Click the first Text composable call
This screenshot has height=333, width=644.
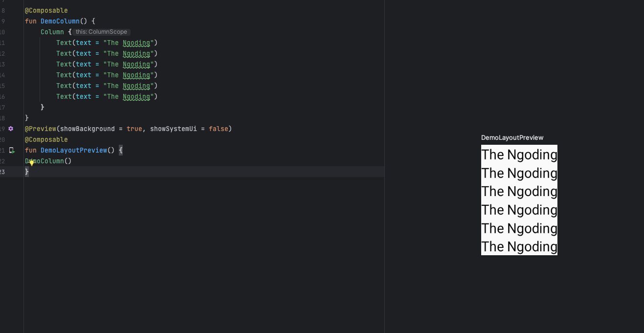64,43
